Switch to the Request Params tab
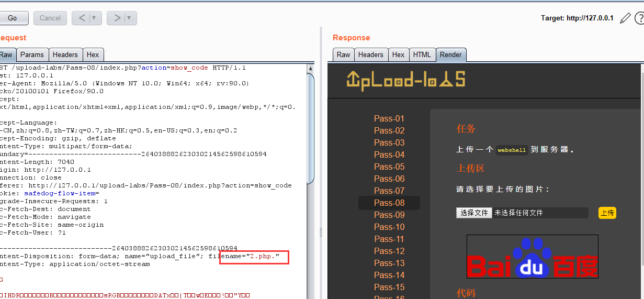644x299 pixels. (x=32, y=54)
